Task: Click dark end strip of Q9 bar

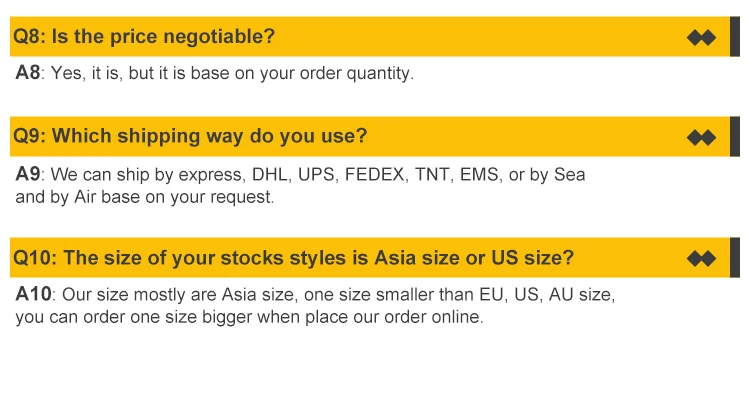Action: point(735,137)
